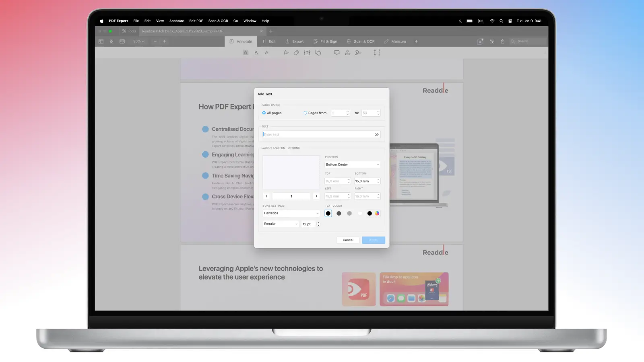The width and height of the screenshot is (644, 362).
Task: Switch to the Export tab
Action: 294,41
